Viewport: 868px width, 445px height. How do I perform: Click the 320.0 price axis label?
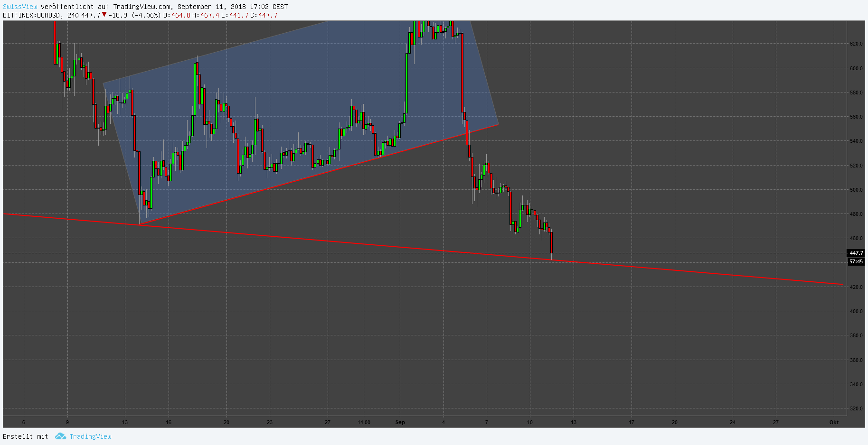pos(856,408)
